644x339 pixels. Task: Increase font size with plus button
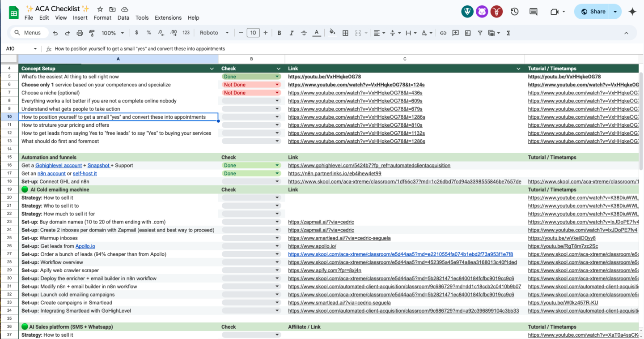(266, 33)
